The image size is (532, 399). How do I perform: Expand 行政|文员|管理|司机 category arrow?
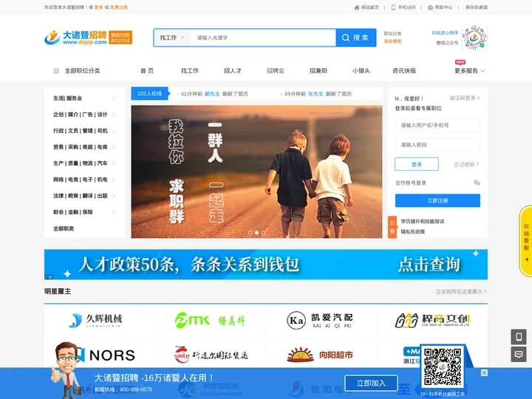click(x=114, y=131)
